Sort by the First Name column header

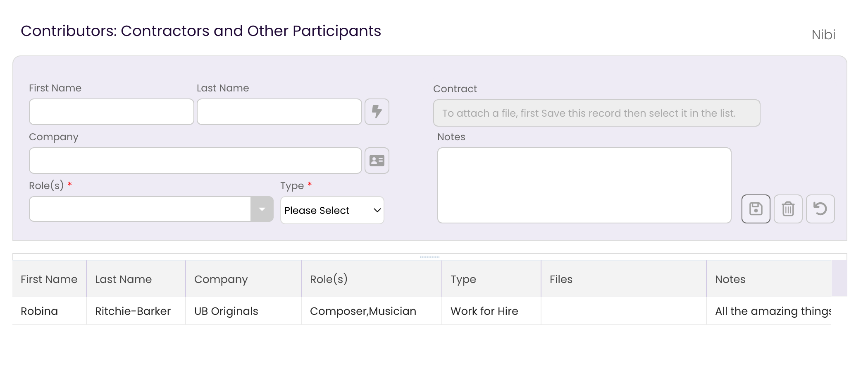pos(49,279)
